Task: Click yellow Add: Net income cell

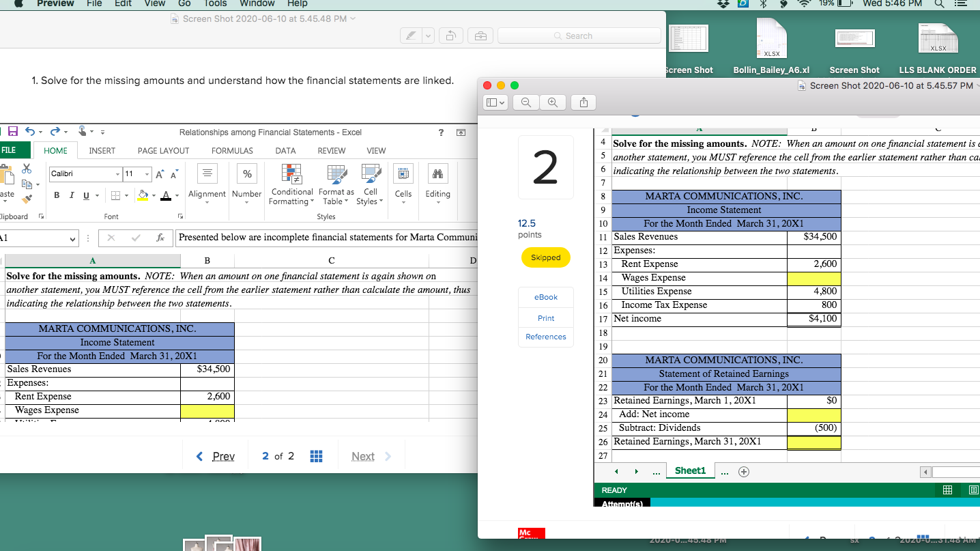Action: pos(813,414)
